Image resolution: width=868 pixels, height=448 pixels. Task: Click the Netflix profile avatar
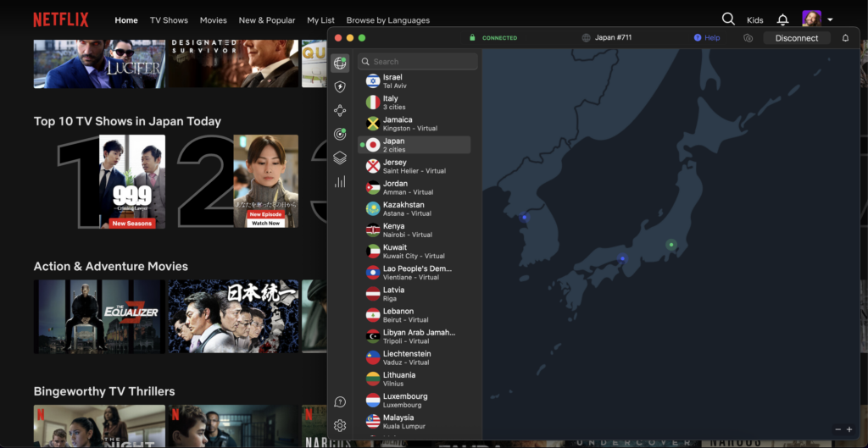pos(811,19)
